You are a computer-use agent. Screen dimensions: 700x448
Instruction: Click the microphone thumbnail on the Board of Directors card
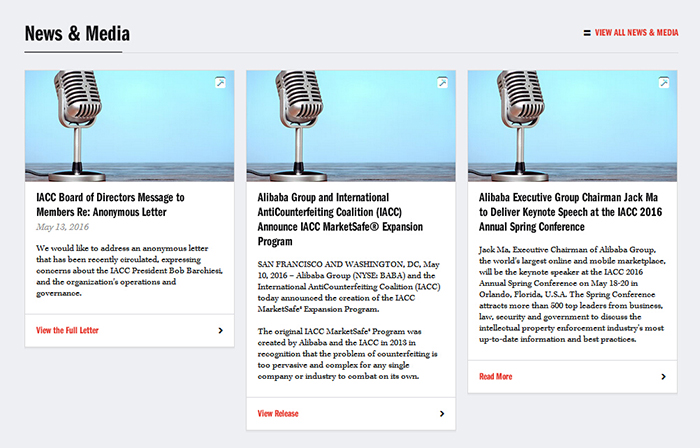(x=129, y=126)
